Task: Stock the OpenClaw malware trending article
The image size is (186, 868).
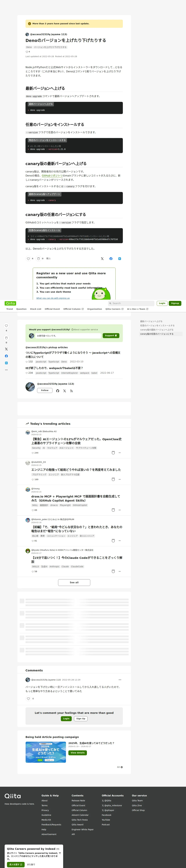Action: [113, 453]
